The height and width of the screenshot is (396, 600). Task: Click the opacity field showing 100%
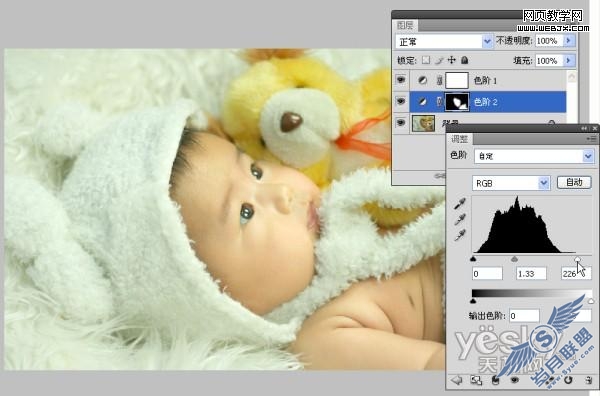coord(549,41)
